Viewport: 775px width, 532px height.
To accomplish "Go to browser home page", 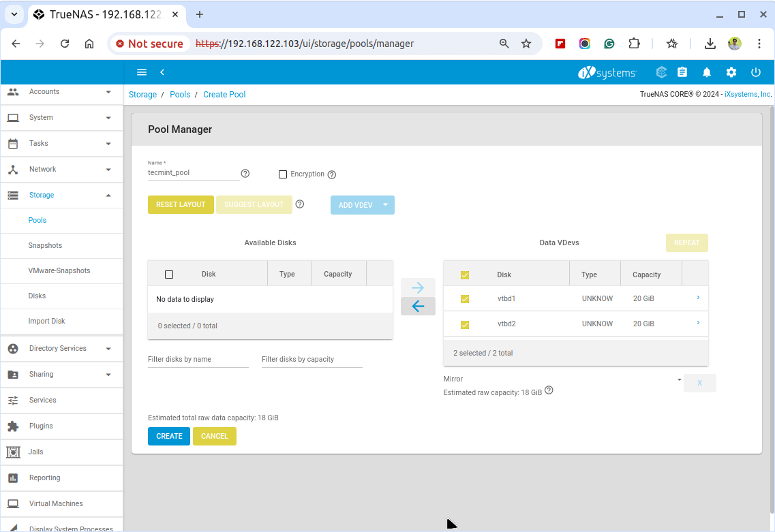I will click(x=89, y=44).
